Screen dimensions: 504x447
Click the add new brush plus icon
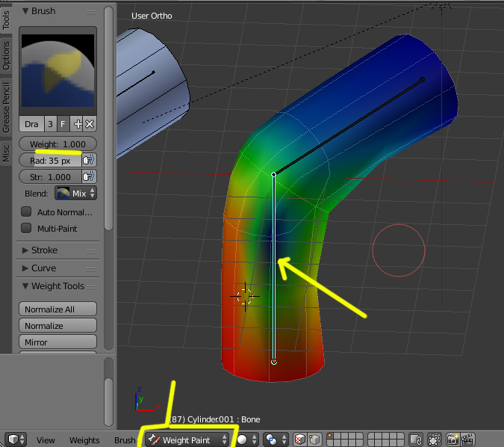coord(78,124)
